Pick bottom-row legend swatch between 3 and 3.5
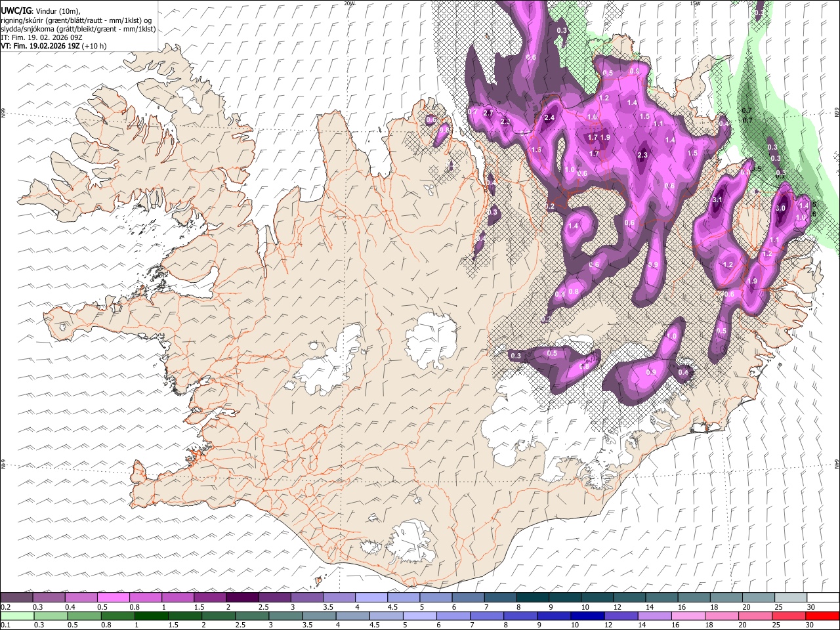Screen dimensions: 840x630 pyautogui.click(x=286, y=616)
